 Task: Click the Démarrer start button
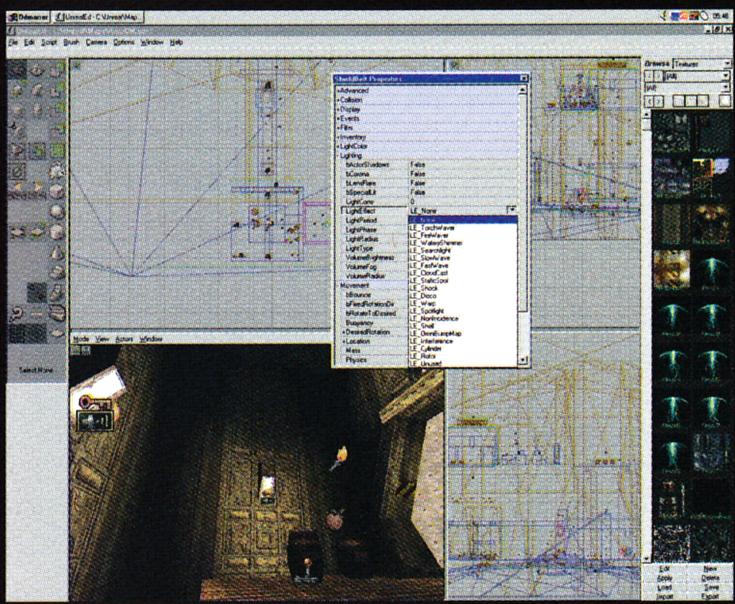28,17
